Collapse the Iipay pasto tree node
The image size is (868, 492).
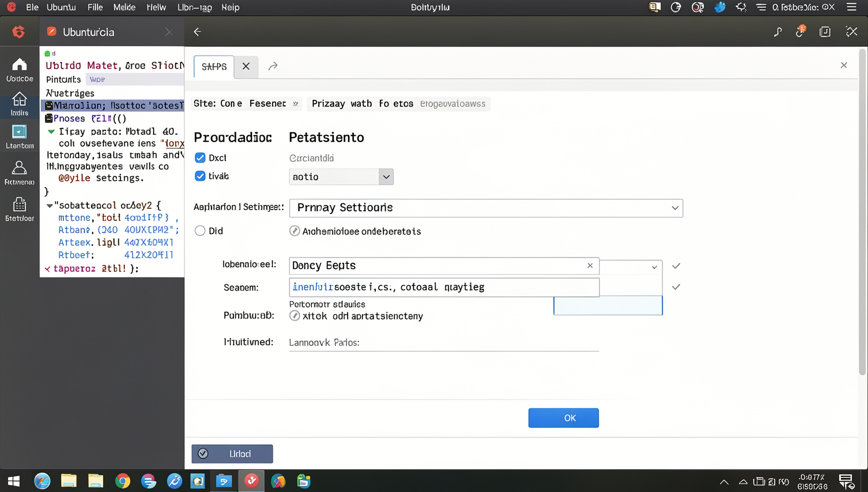click(51, 131)
